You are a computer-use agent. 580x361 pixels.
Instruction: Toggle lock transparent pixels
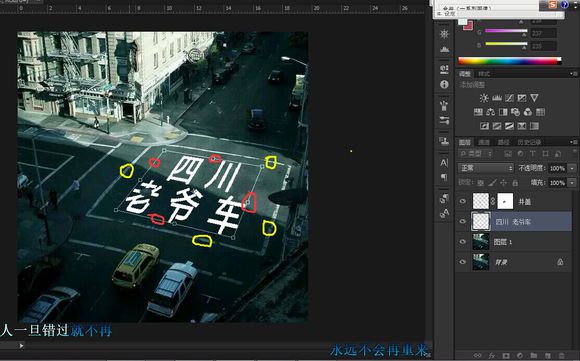pyautogui.click(x=480, y=183)
